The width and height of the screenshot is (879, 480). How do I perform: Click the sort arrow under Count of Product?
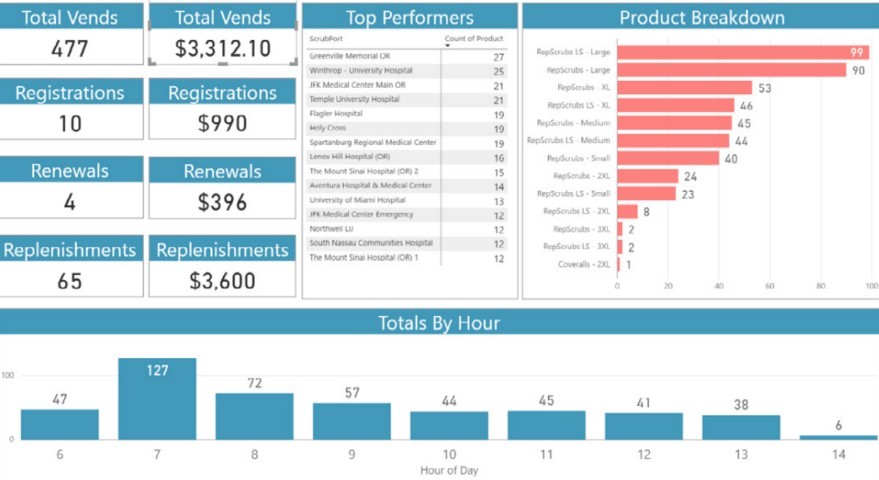coord(447,46)
